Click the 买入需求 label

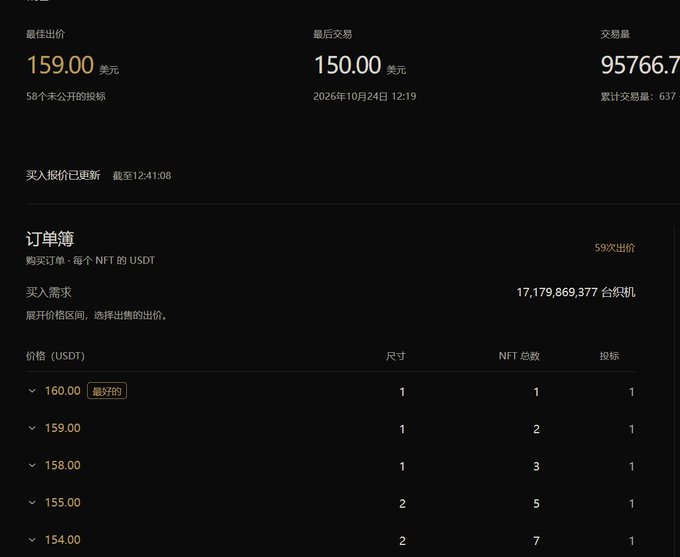49,292
